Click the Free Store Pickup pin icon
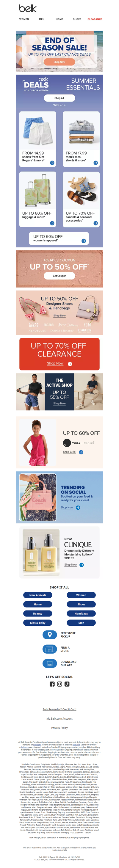Image resolution: width=119 pixels, height=868 pixels. tap(50, 635)
